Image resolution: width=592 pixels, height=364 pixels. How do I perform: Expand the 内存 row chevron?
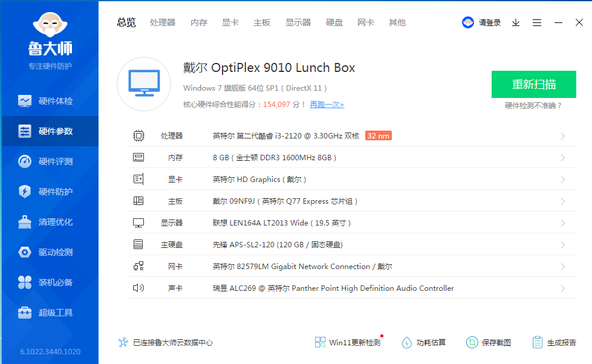(x=562, y=158)
